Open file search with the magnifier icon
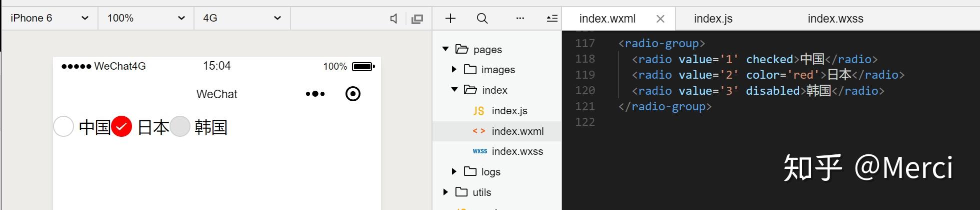 pos(482,19)
